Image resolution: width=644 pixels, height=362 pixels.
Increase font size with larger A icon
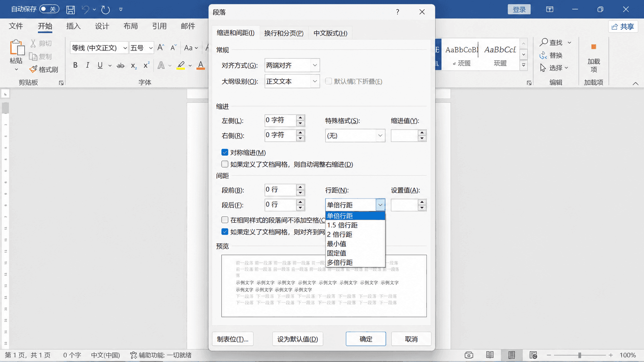[x=161, y=47]
